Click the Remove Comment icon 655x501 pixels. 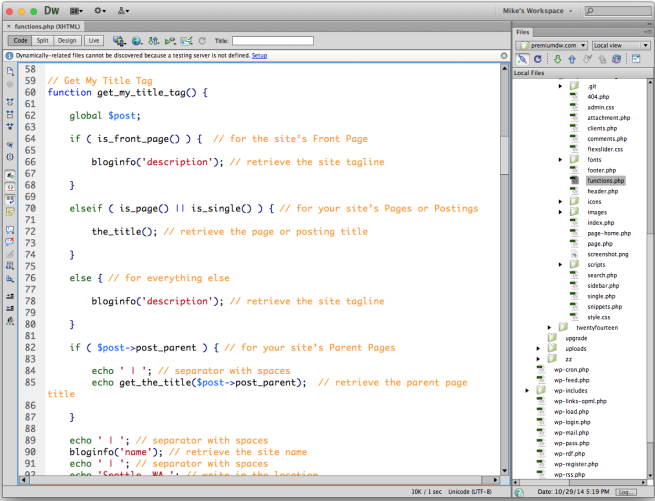(x=10, y=242)
